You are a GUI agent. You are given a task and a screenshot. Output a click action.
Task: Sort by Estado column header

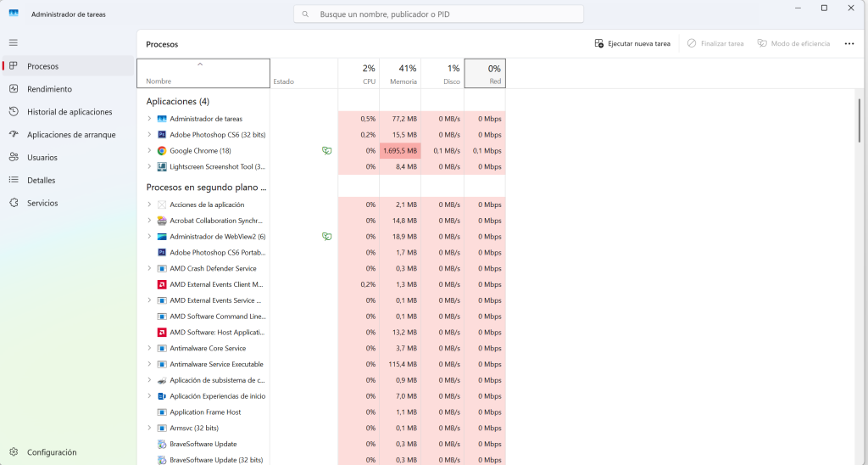pos(304,73)
